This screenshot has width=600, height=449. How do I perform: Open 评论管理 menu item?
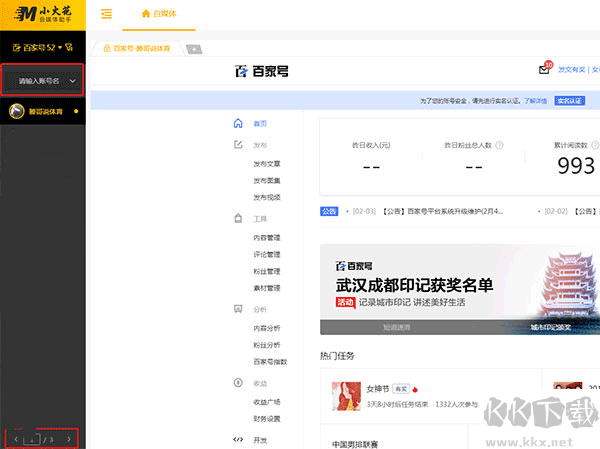[267, 255]
